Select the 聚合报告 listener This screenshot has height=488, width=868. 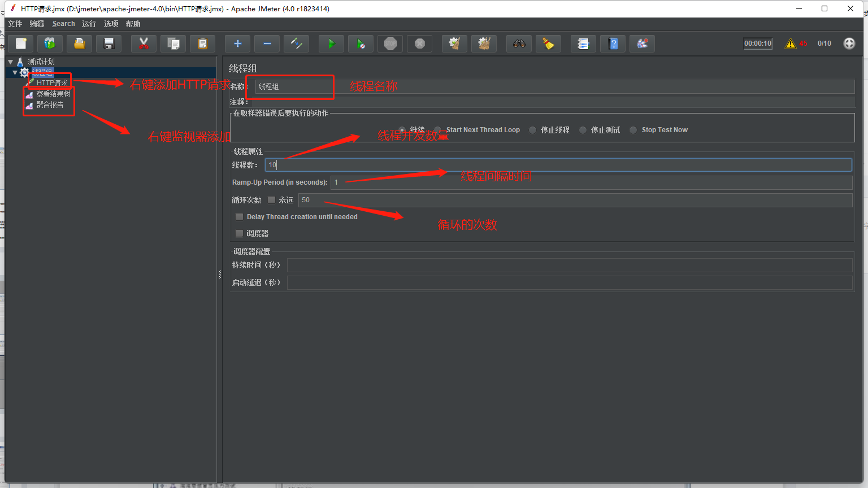tap(50, 104)
